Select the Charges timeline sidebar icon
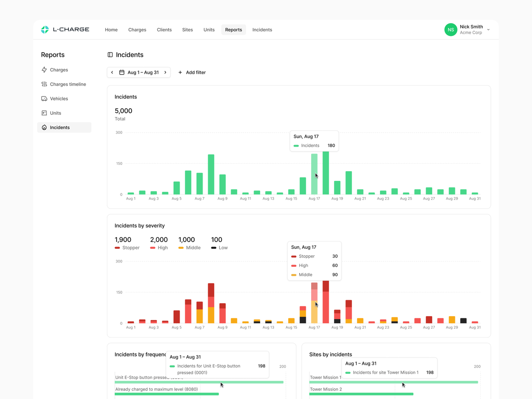Viewport: 532px width, 399px height. (44, 84)
